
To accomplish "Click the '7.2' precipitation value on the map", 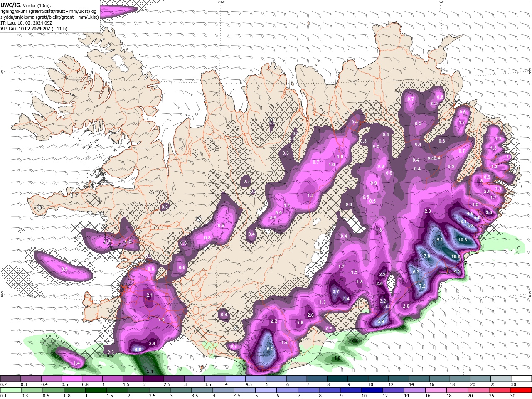I will click(x=422, y=286).
